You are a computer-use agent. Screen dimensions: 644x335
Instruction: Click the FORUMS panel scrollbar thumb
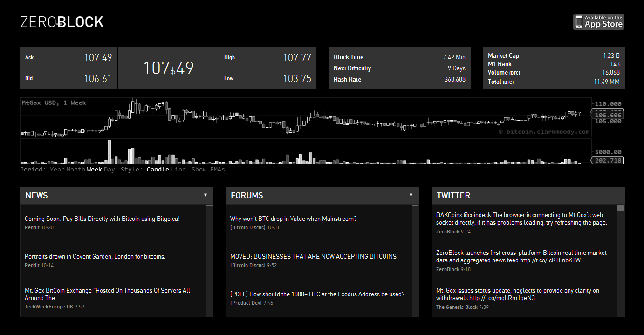pos(415,205)
